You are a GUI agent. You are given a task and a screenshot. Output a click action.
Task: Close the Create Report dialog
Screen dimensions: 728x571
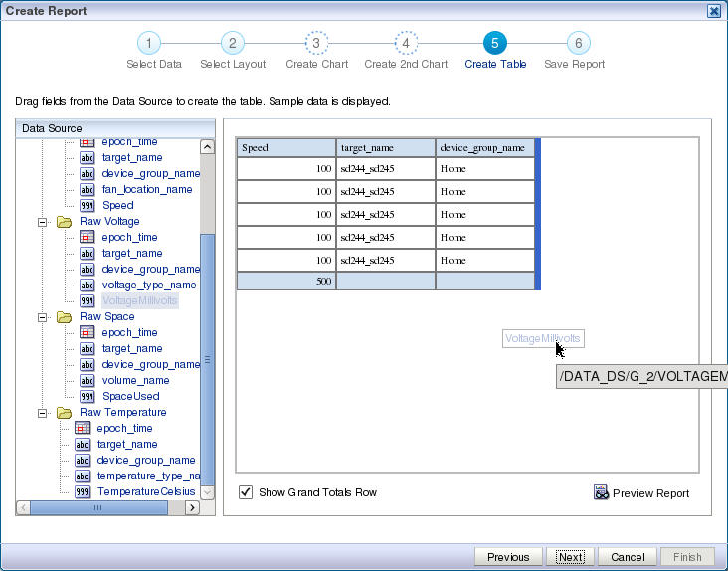tap(714, 11)
